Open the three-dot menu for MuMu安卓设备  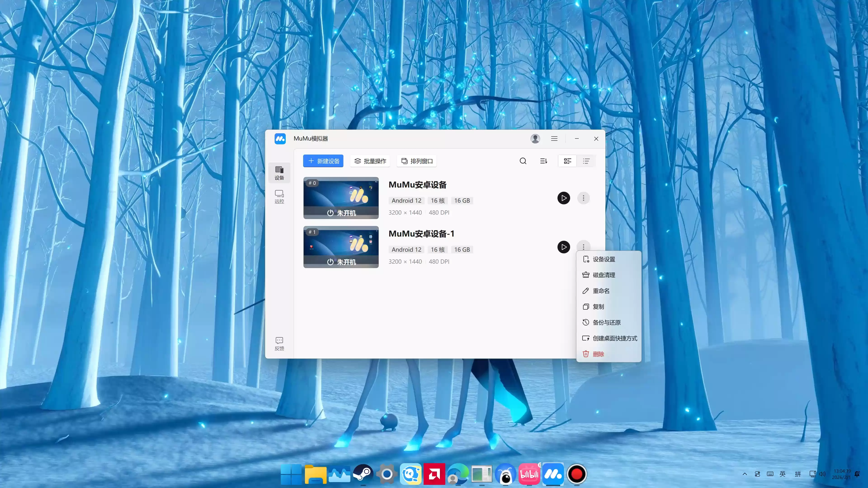584,198
